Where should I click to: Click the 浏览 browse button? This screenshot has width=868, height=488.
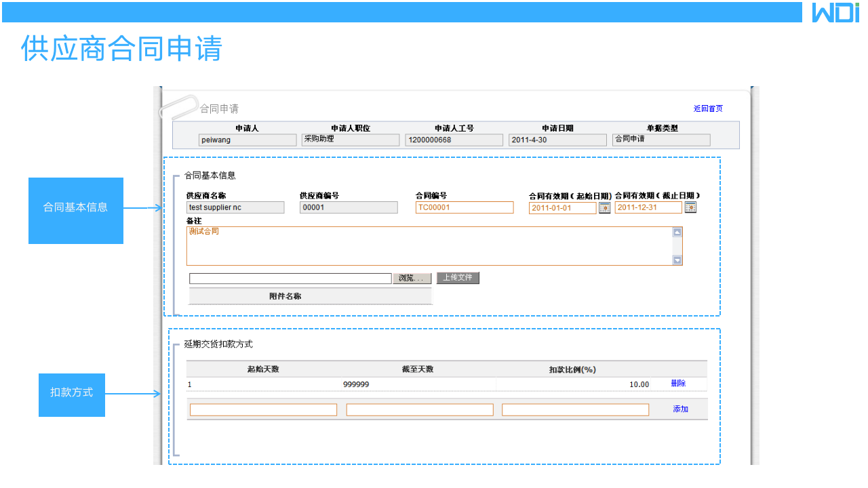(412, 278)
